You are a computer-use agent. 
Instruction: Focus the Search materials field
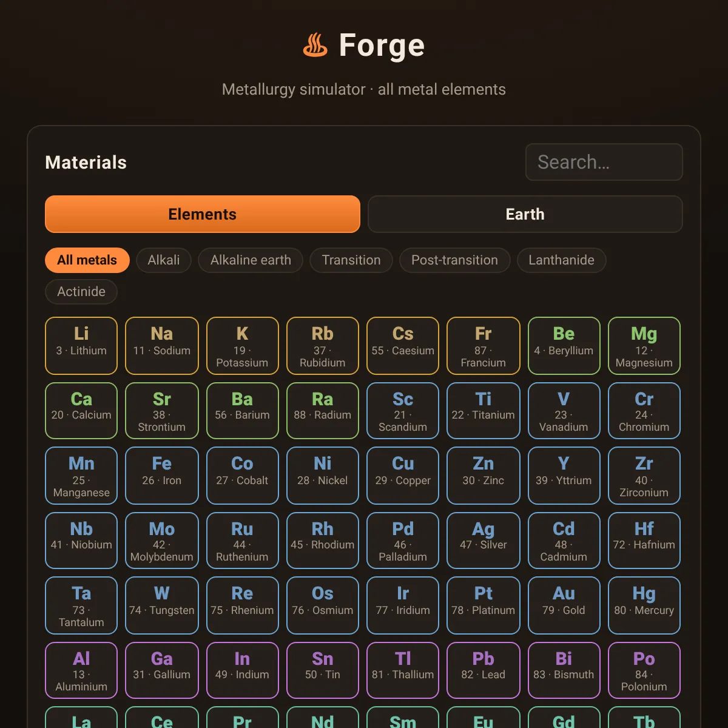pos(604,162)
